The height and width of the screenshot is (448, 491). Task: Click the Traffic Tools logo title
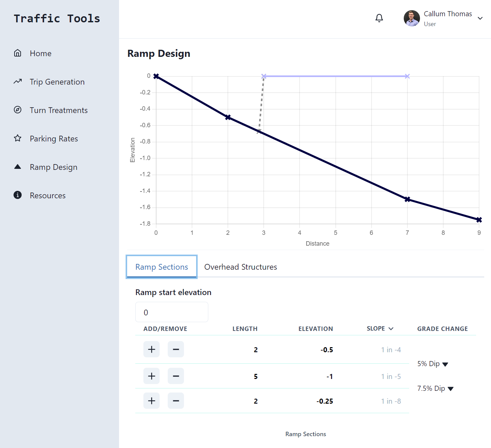pyautogui.click(x=57, y=19)
